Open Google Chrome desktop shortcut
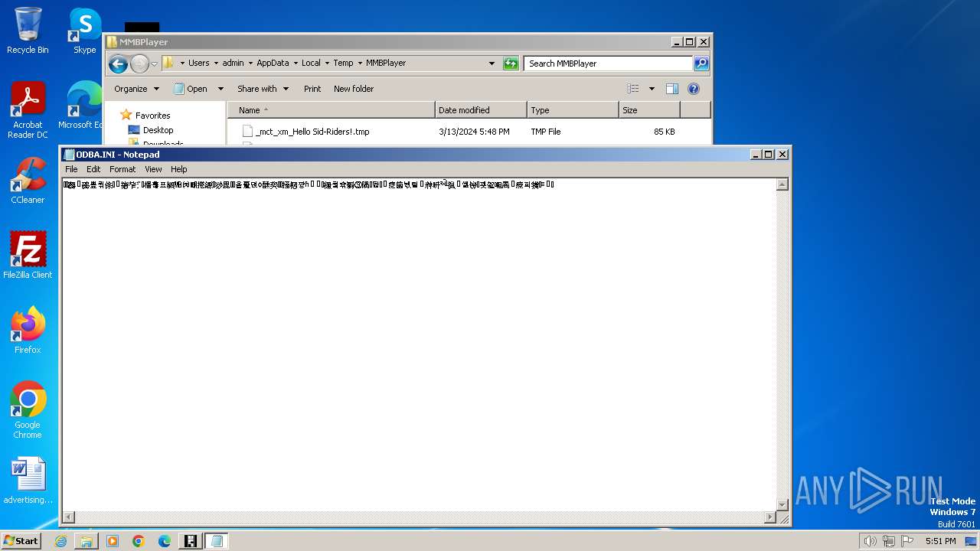The height and width of the screenshot is (551, 980). tap(28, 410)
